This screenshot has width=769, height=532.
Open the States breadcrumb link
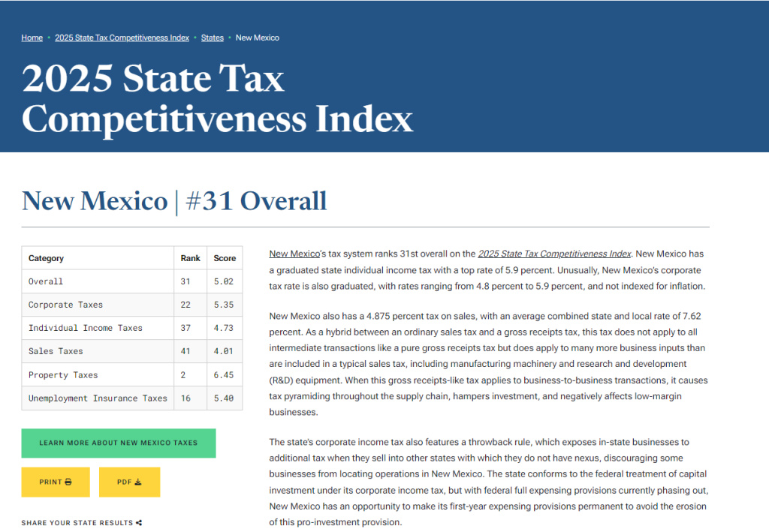(213, 38)
